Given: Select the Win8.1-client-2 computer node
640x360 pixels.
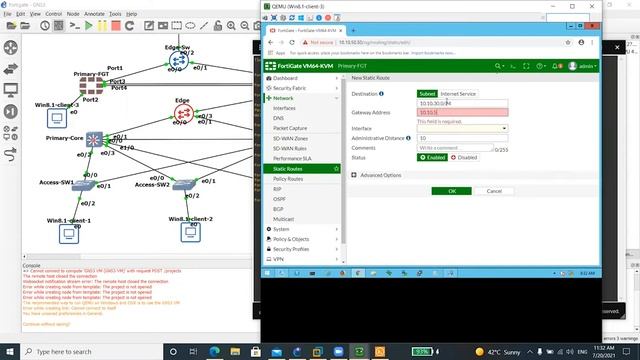Looking at the screenshot, I should (191, 232).
